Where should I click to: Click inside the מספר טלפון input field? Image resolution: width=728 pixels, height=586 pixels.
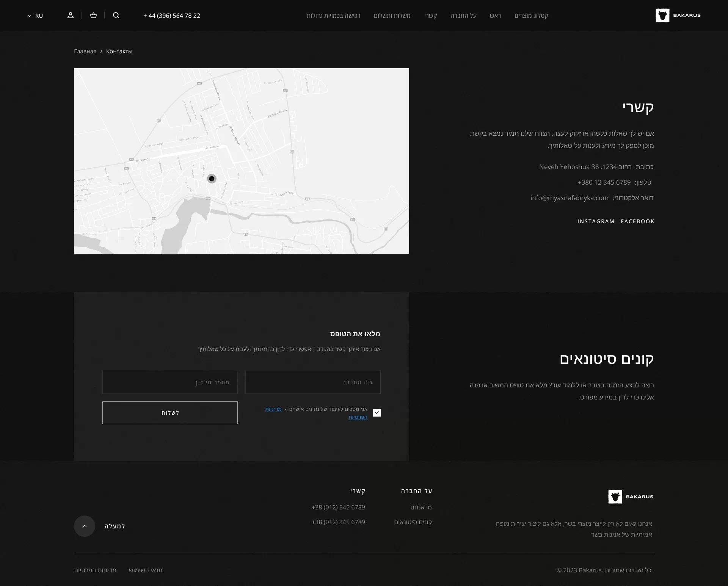170,382
